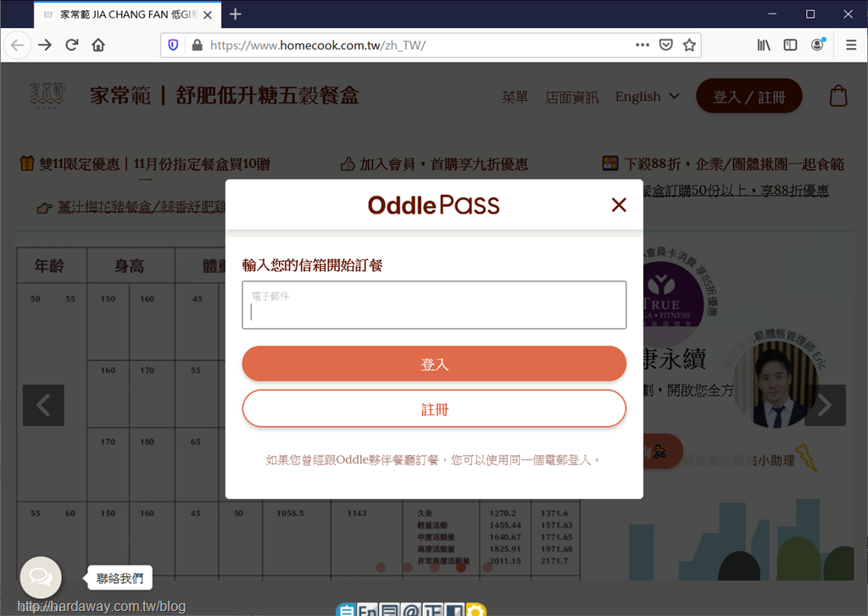868x616 pixels.
Task: Open the tracking protection shield icon
Action: point(173,45)
